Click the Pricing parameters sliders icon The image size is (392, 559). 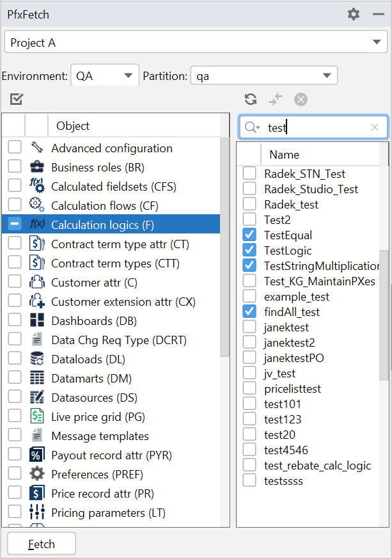(37, 513)
